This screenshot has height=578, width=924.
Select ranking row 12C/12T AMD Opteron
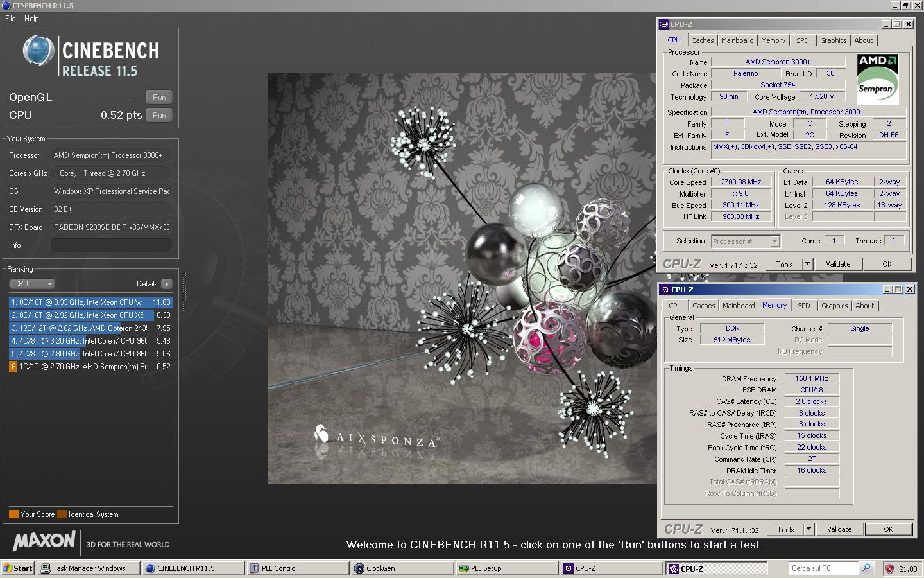(x=90, y=328)
